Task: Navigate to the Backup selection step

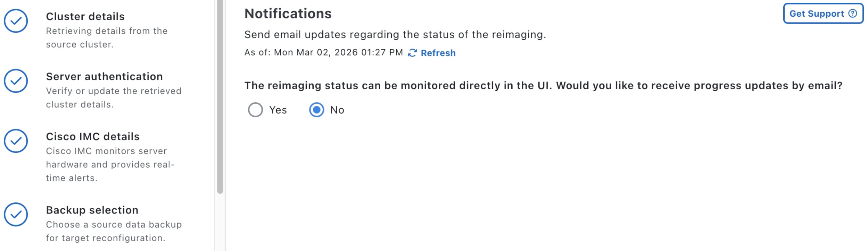Action: (x=92, y=210)
